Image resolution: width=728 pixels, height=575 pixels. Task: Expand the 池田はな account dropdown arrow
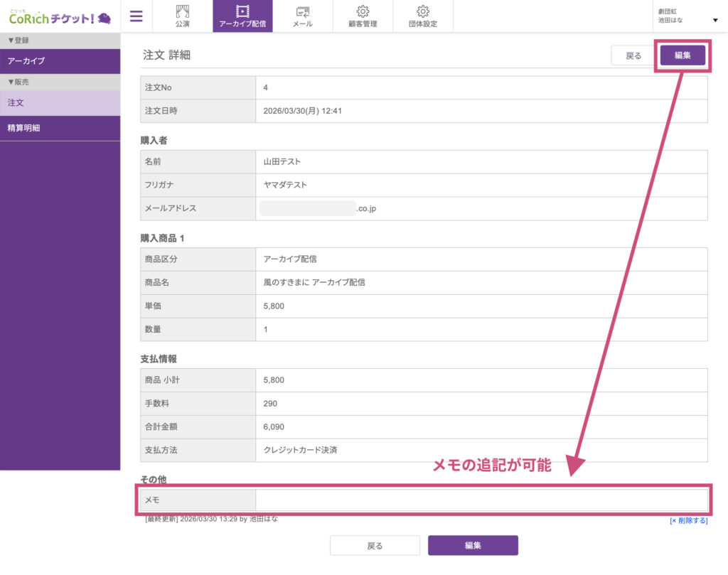714,21
